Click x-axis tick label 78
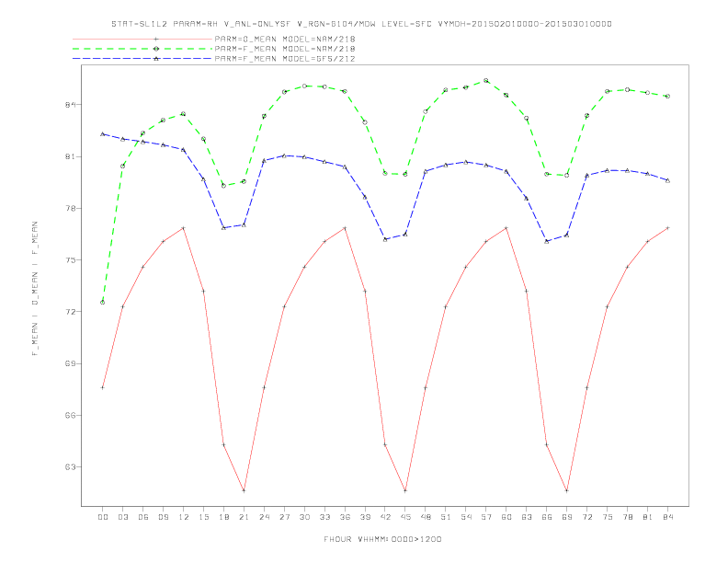Image resolution: width=728 pixels, height=563 pixels. 628,517
